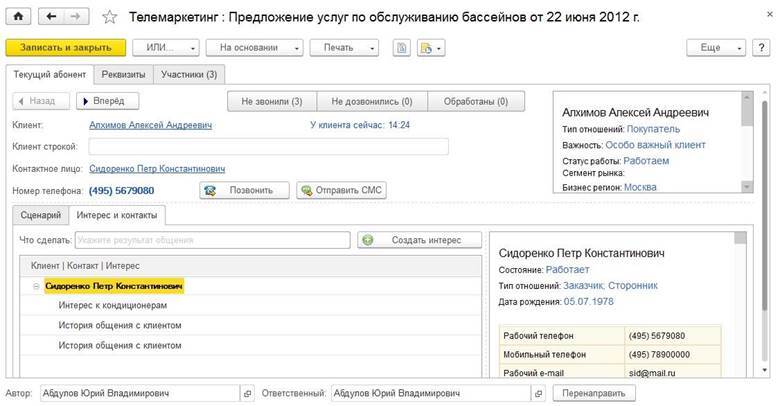Screen dimensions: 780x406
Task: Click the Работаем status link
Action: 646,161
